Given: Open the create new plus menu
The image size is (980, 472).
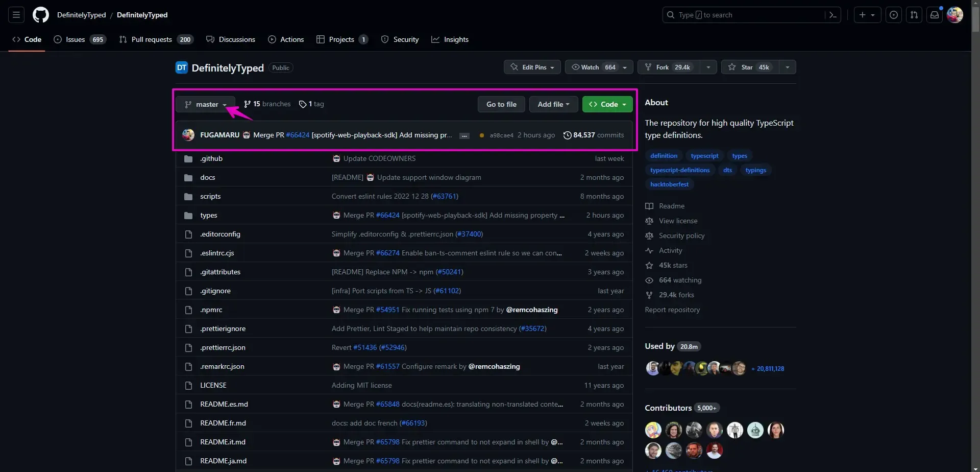Looking at the screenshot, I should click(867, 15).
